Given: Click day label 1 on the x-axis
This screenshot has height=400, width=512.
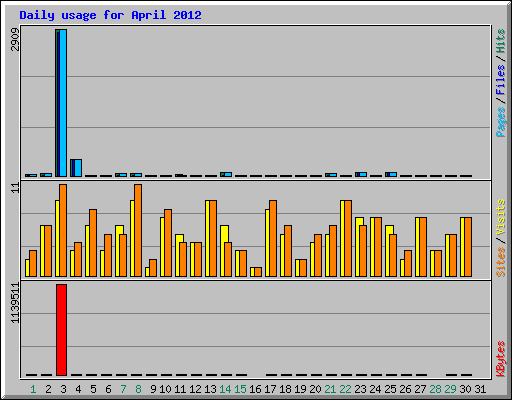Looking at the screenshot, I should point(33,389).
